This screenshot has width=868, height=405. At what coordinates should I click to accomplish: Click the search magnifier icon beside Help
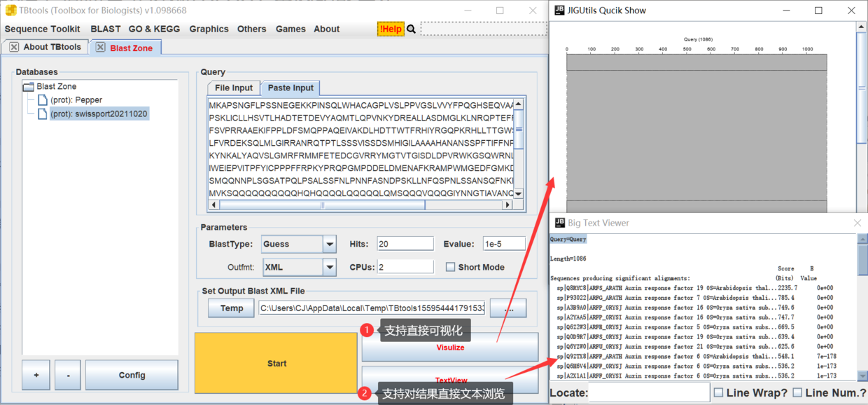point(411,29)
